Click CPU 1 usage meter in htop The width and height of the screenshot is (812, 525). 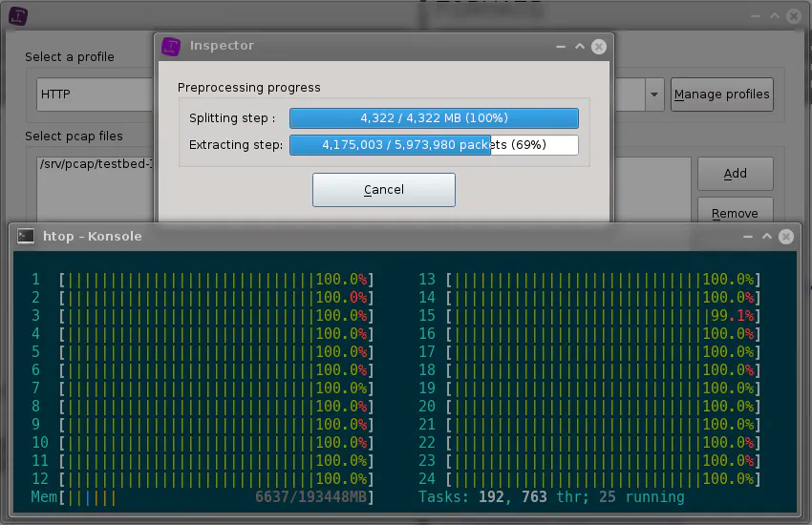pos(203,280)
